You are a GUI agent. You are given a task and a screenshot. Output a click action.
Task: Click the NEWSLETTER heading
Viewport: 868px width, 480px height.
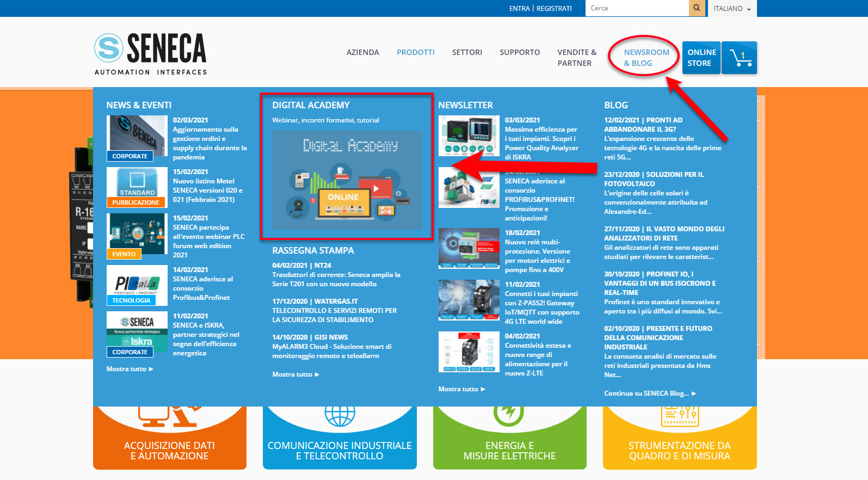(x=465, y=105)
